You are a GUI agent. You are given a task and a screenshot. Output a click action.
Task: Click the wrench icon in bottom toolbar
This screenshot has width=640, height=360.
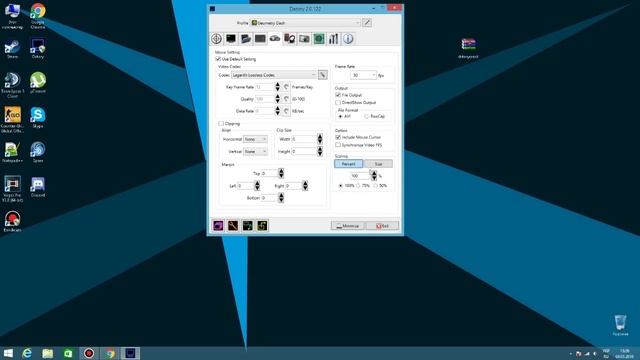(233, 225)
